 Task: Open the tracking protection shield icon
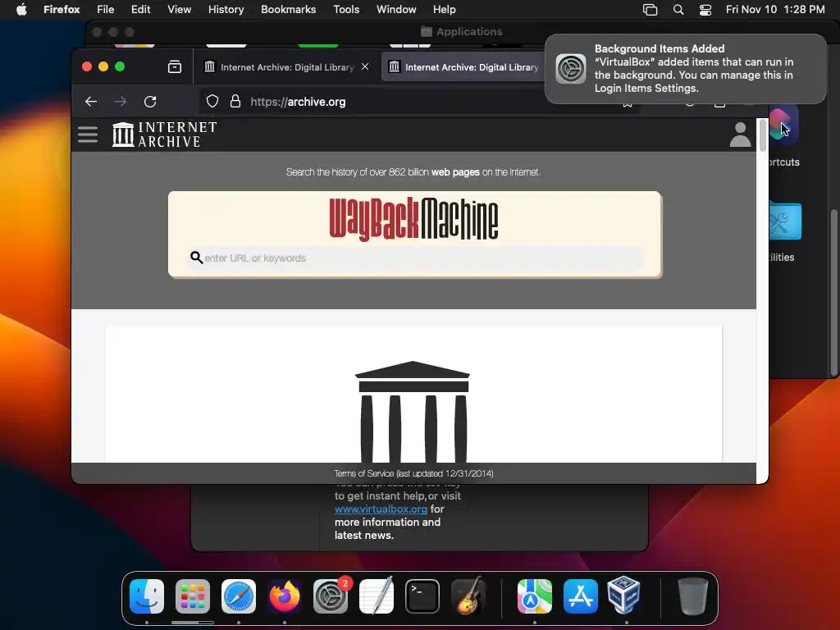(212, 101)
